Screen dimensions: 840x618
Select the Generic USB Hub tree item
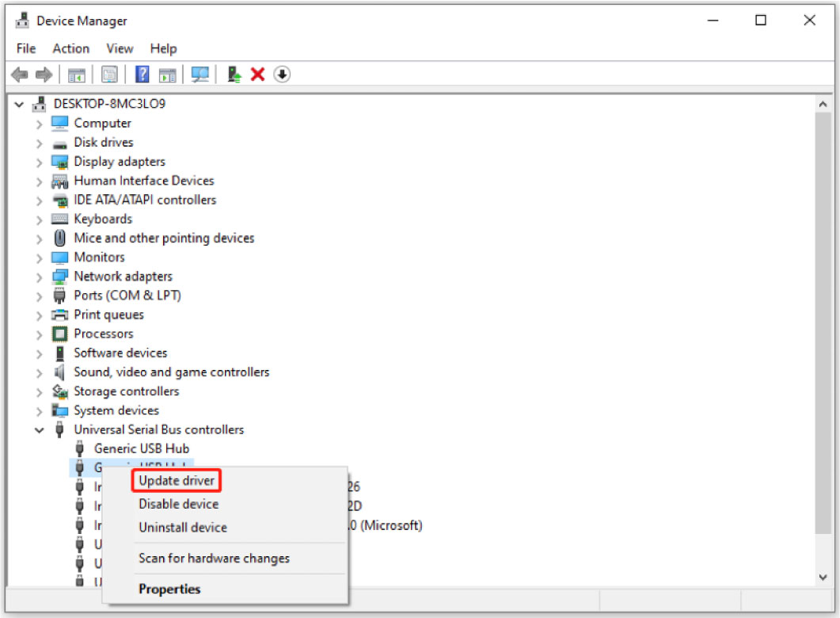point(142,448)
